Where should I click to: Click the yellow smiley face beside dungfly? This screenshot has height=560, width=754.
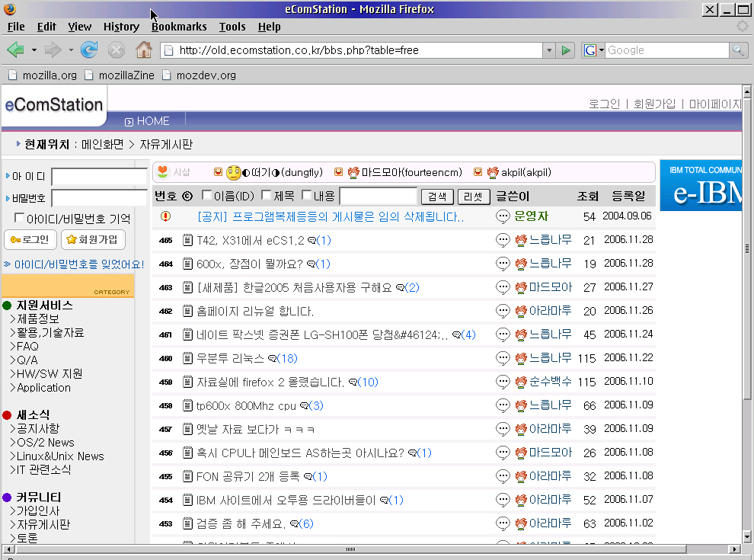coord(234,172)
